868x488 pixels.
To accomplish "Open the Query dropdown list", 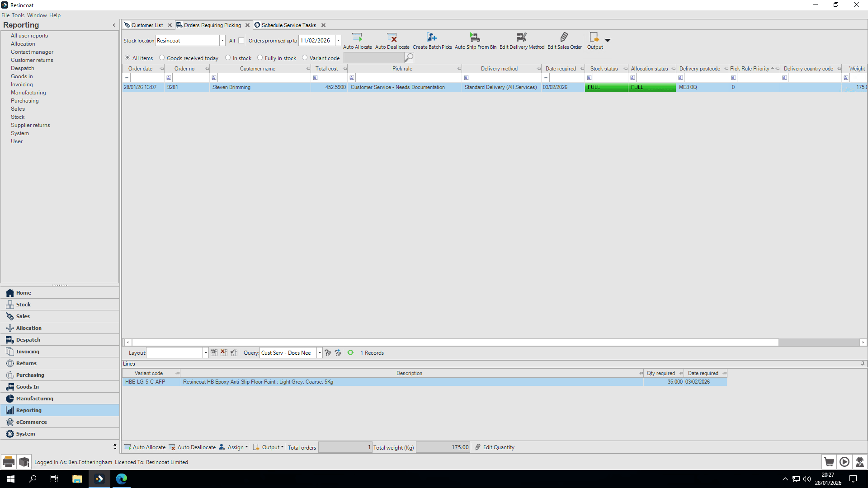I will click(320, 353).
